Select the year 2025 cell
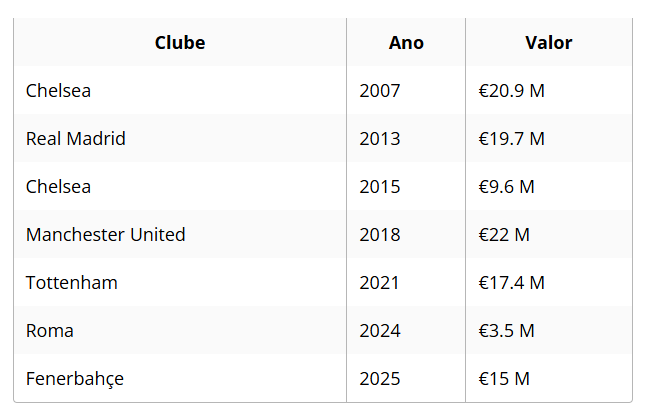The height and width of the screenshot is (417, 658). tap(380, 379)
